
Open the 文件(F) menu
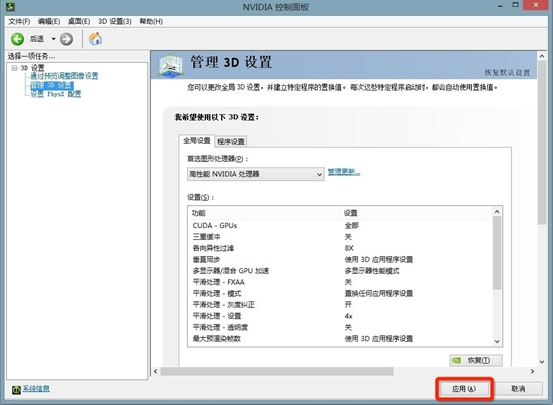(x=19, y=22)
